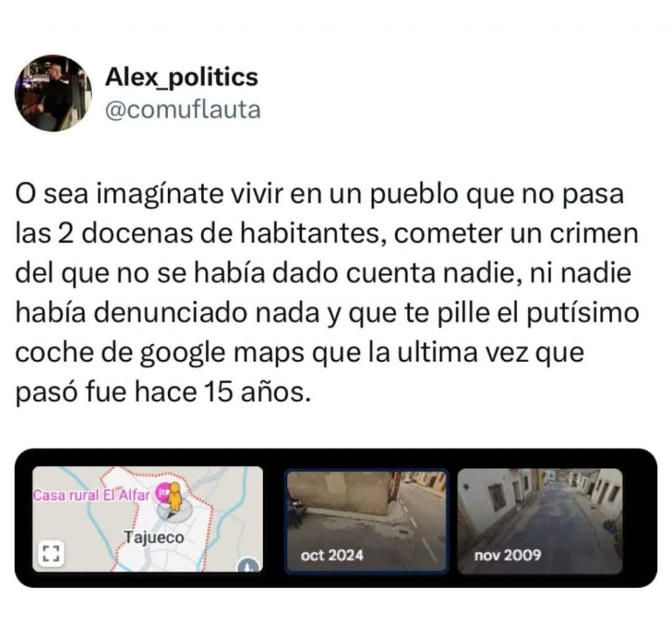The height and width of the screenshot is (637, 672).
Task: Open the attached black Street View image
Action: 335,518
